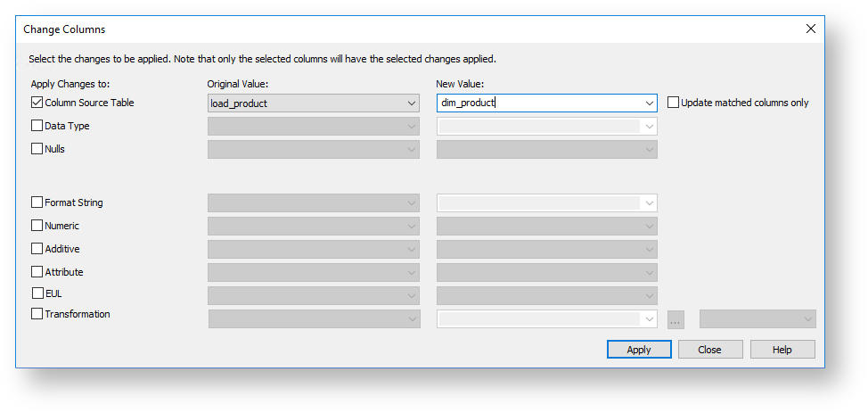This screenshot has width=868, height=413.
Task: Expand the Data Type Original Value dropdown
Action: [411, 127]
